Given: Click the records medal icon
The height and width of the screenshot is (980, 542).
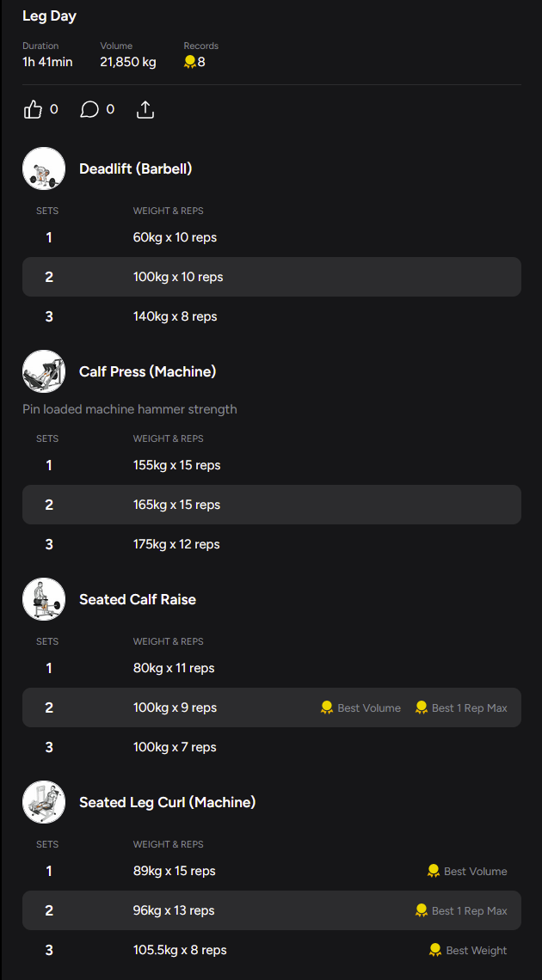Looking at the screenshot, I should 190,62.
